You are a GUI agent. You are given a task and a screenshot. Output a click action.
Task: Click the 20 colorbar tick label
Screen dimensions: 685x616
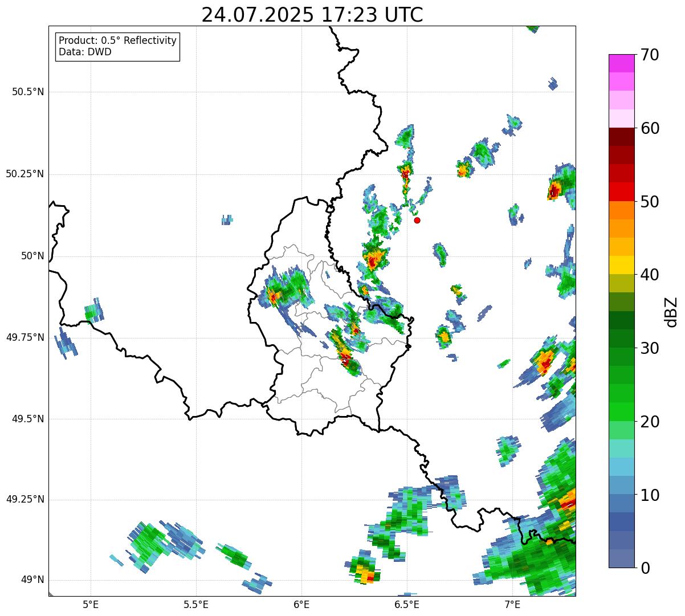650,422
